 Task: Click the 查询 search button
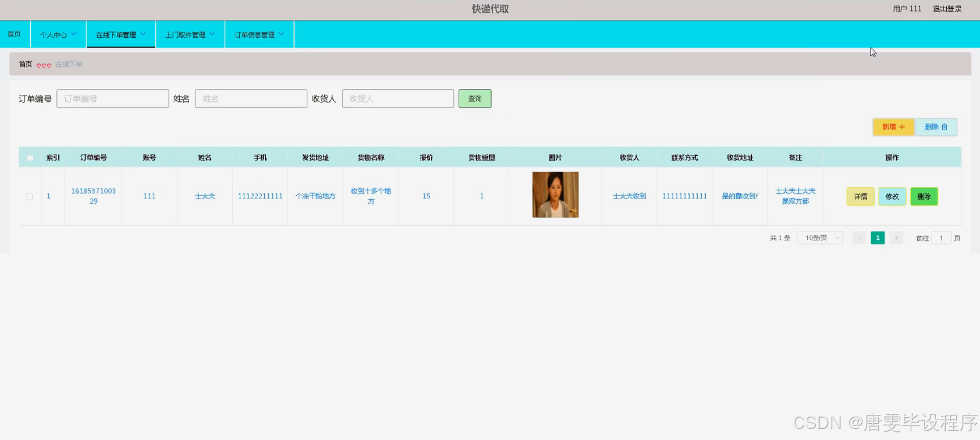coord(475,98)
